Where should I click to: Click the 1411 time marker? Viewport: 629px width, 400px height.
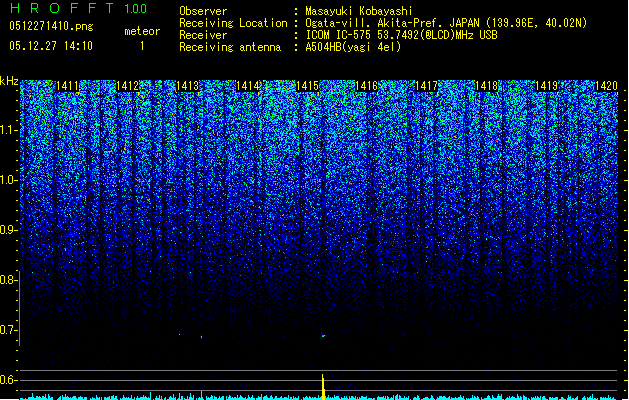[67, 86]
